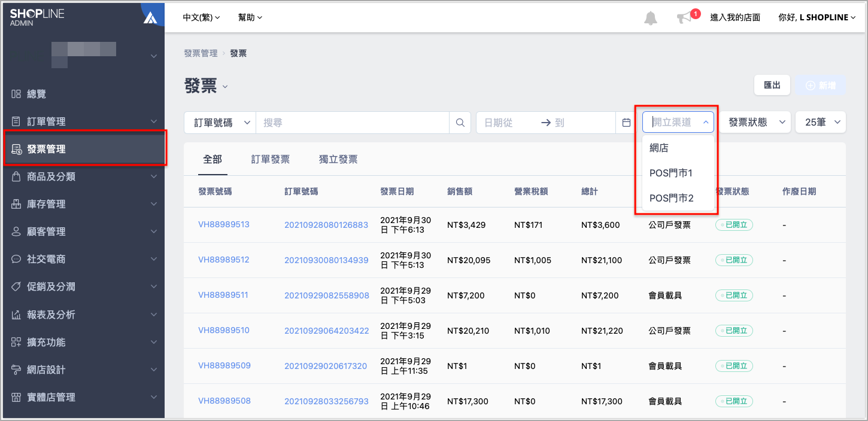Image resolution: width=868 pixels, height=421 pixels.
Task: Open the megaphone announcements icon
Action: click(684, 18)
